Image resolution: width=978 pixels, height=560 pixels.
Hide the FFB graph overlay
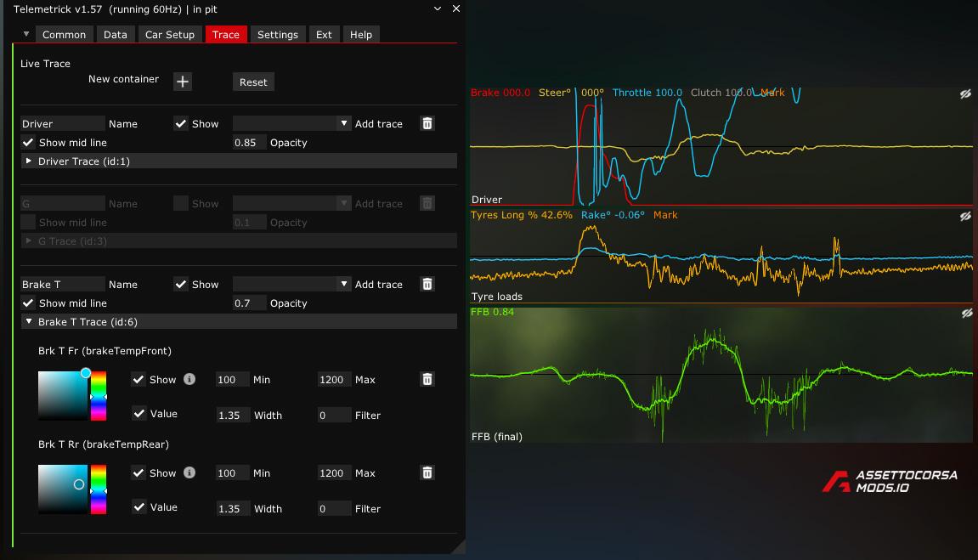pos(965,314)
